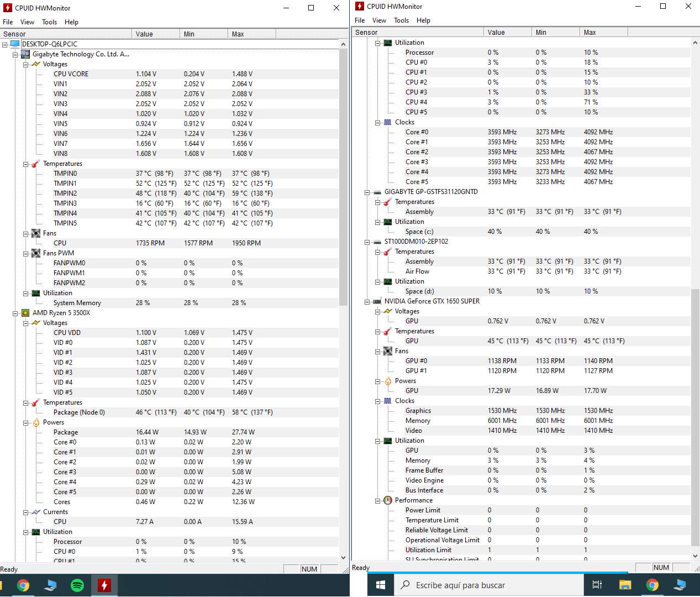Image resolution: width=700 pixels, height=597 pixels.
Task: Open Task View on the right taskbar
Action: coord(597,585)
